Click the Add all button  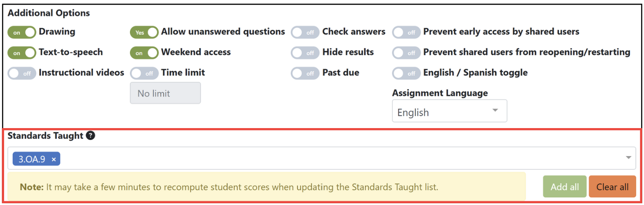pos(565,187)
